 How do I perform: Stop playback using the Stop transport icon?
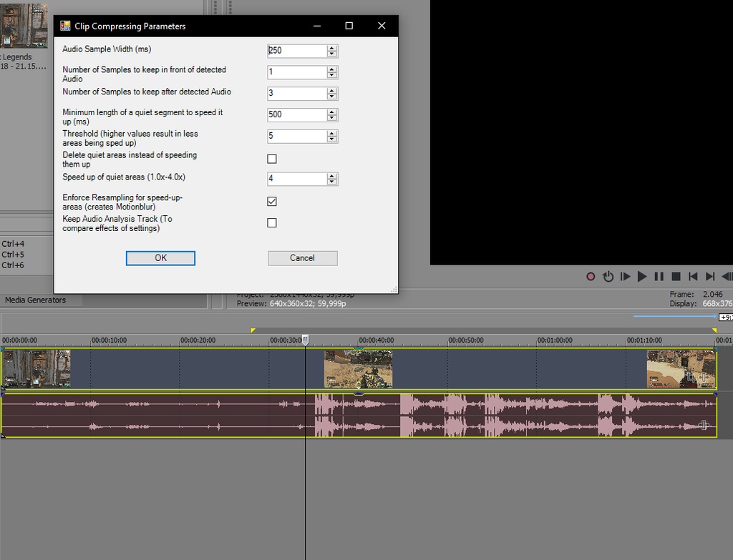(x=676, y=276)
